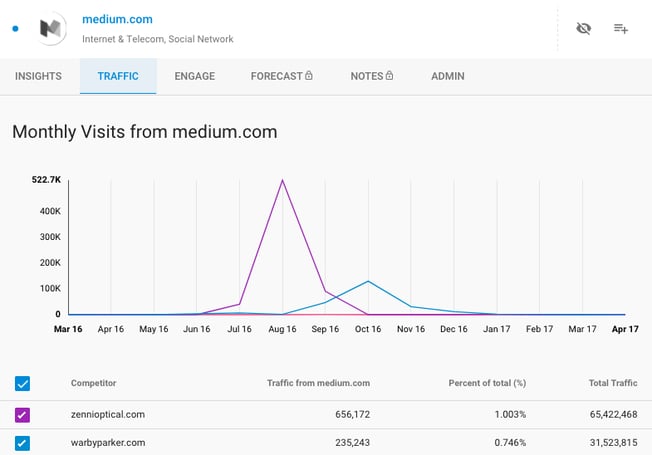Viewport: 652px width, 455px height.
Task: Click the 31,523,815 total traffic value
Action: (x=614, y=443)
